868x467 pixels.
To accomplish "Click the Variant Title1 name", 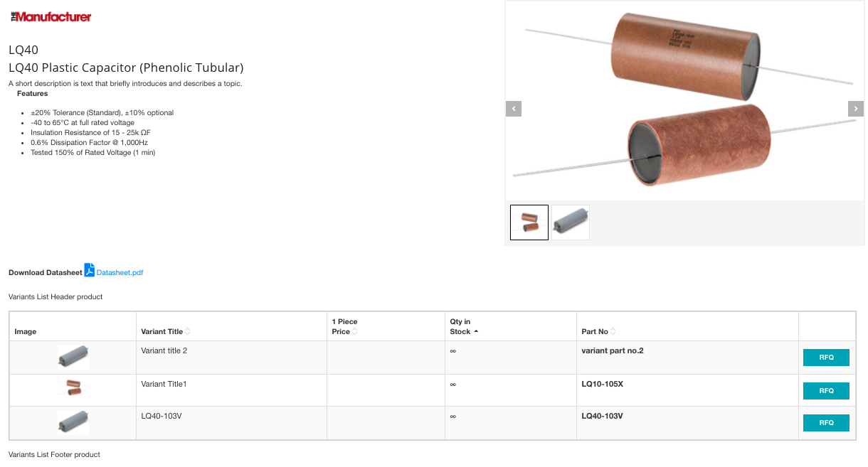I will pos(164,384).
